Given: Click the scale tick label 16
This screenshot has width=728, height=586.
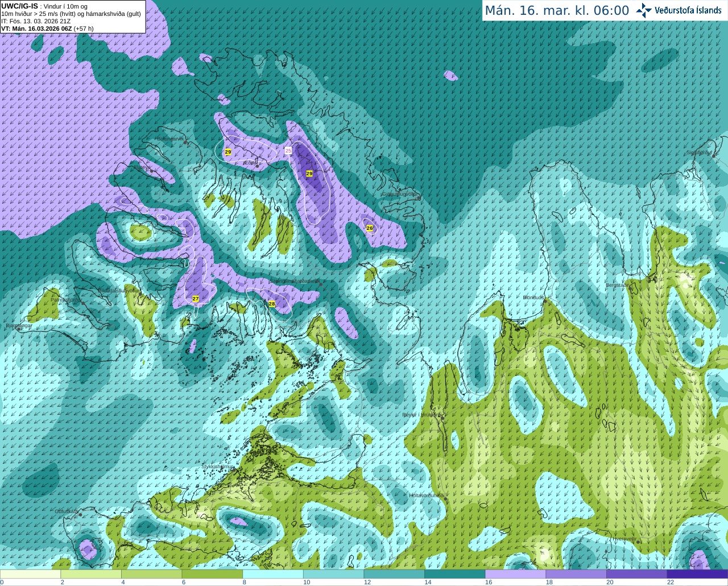Looking at the screenshot, I should [489, 582].
